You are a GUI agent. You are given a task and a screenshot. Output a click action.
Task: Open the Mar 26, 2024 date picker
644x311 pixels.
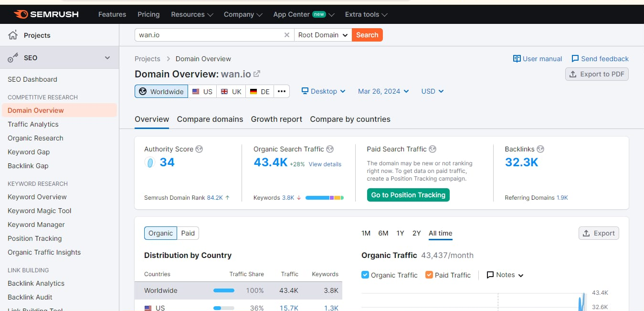[x=383, y=91]
